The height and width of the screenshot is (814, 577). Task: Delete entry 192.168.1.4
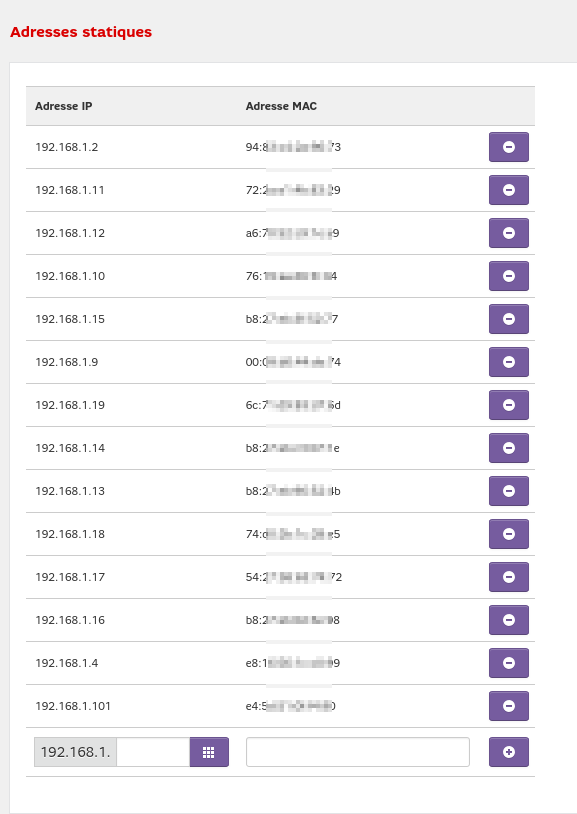[508, 663]
